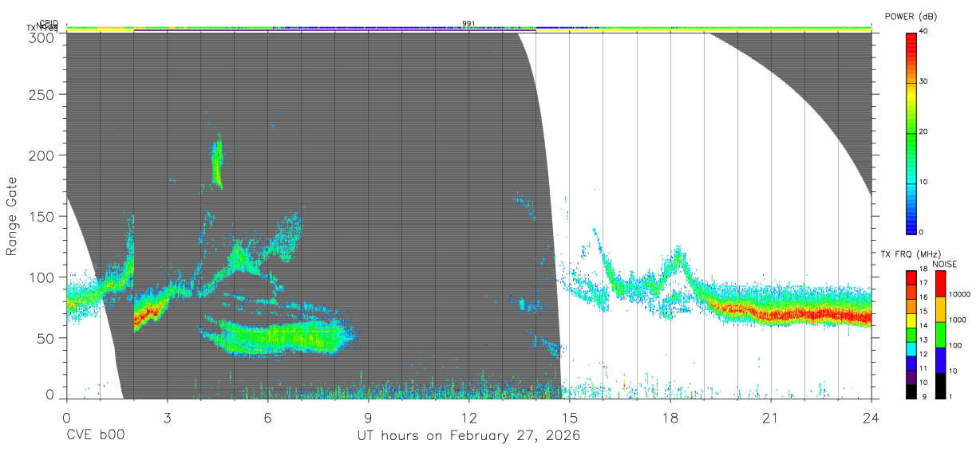The height and width of the screenshot is (452, 980).
Task: Click the 150 tick on Range Gate axis
Action: tap(40, 216)
